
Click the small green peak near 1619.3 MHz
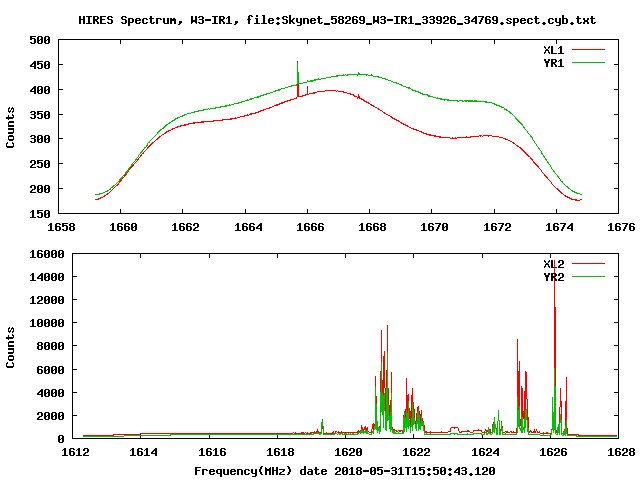tap(322, 427)
